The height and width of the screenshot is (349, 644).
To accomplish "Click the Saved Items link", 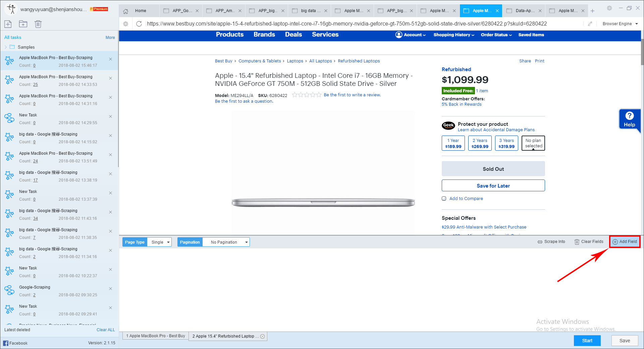I will (x=531, y=35).
